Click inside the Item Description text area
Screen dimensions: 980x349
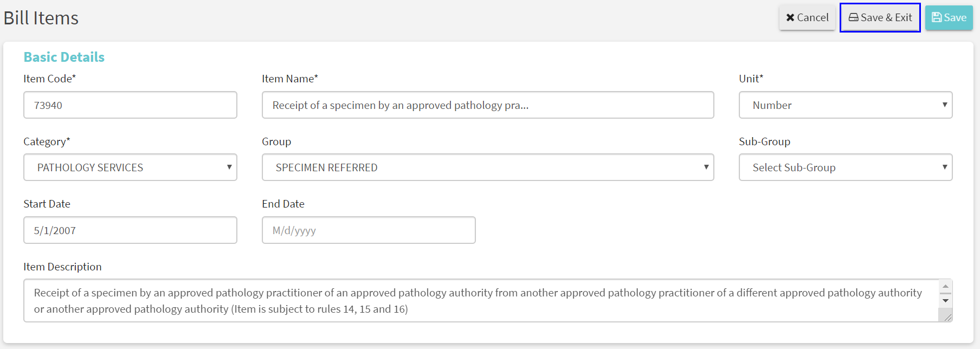pos(434,301)
